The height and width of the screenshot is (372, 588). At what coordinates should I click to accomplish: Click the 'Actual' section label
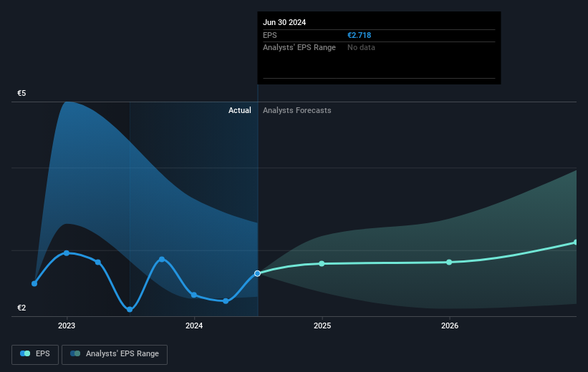tap(240, 110)
